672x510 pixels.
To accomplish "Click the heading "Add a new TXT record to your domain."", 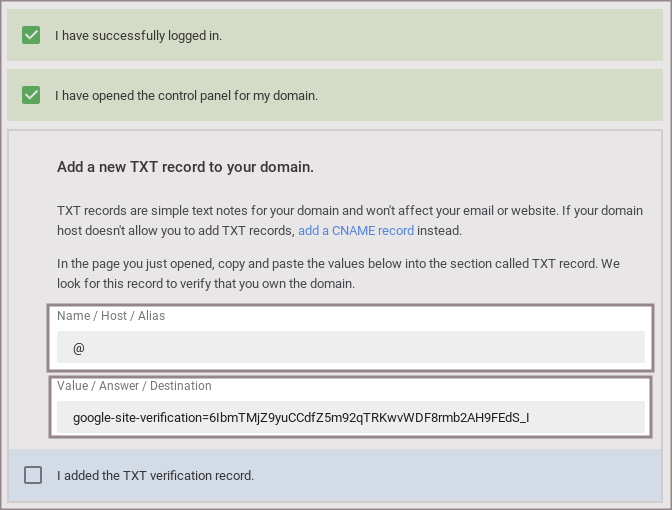I will [x=185, y=167].
